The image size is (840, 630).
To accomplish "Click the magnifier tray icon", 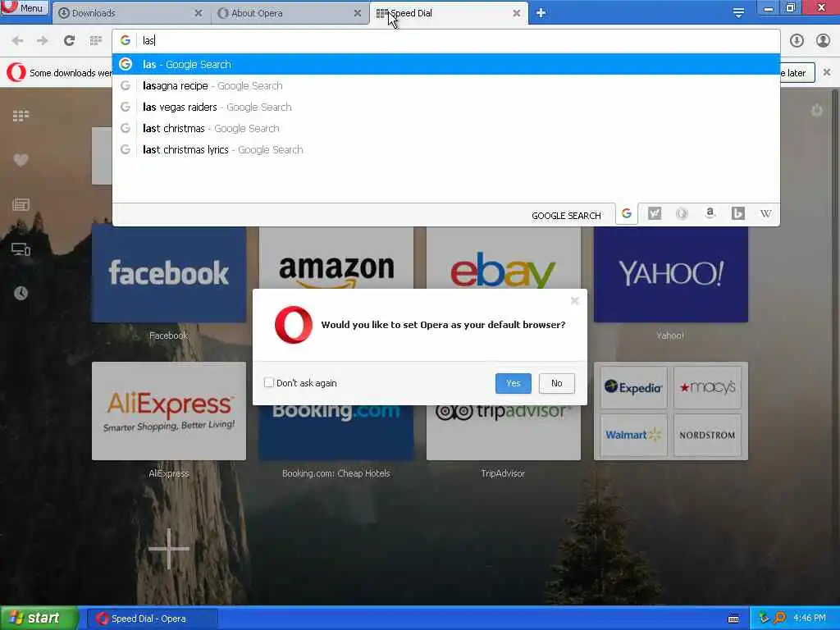I will pos(780,618).
